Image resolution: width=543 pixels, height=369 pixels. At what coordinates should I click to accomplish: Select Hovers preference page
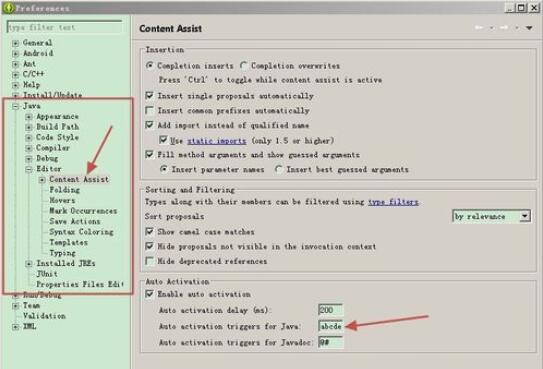click(62, 200)
